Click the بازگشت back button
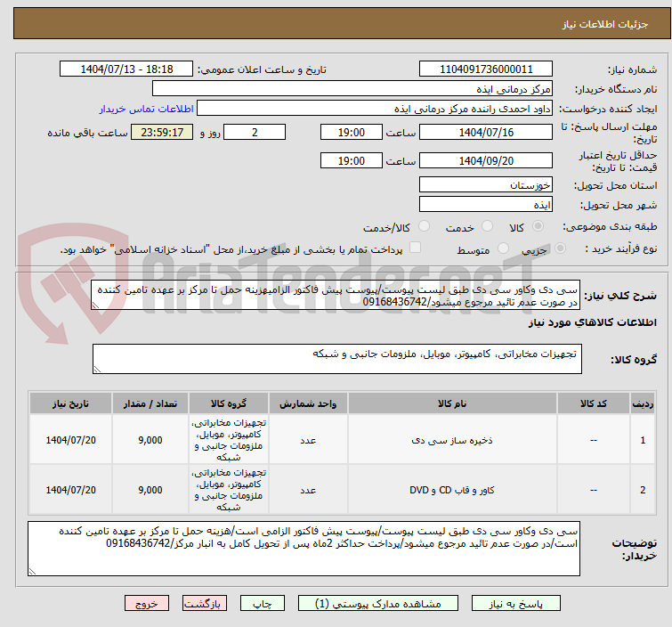 205,604
